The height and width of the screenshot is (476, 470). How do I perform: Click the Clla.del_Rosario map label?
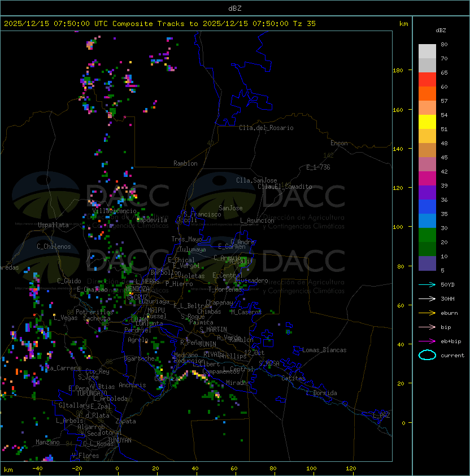[x=266, y=128]
